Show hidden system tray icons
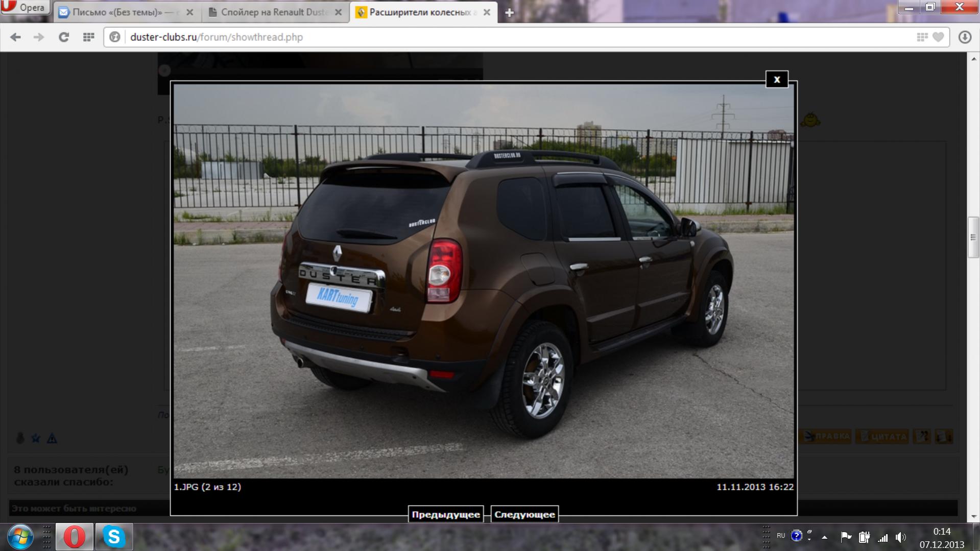The width and height of the screenshot is (980, 551). click(824, 537)
